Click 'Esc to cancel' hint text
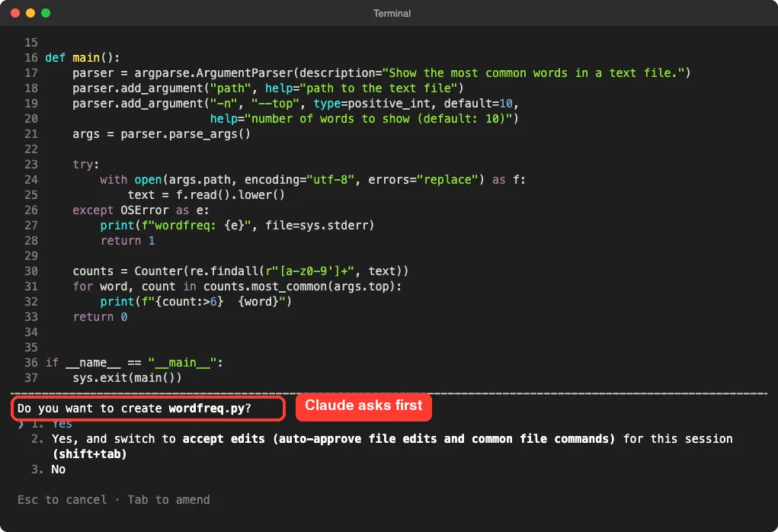The width and height of the screenshot is (778, 532). click(x=62, y=499)
